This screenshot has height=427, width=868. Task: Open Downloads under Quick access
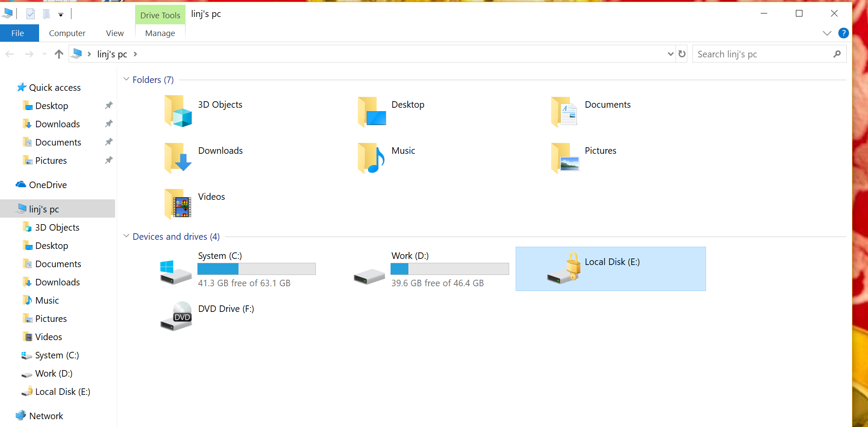[57, 124]
